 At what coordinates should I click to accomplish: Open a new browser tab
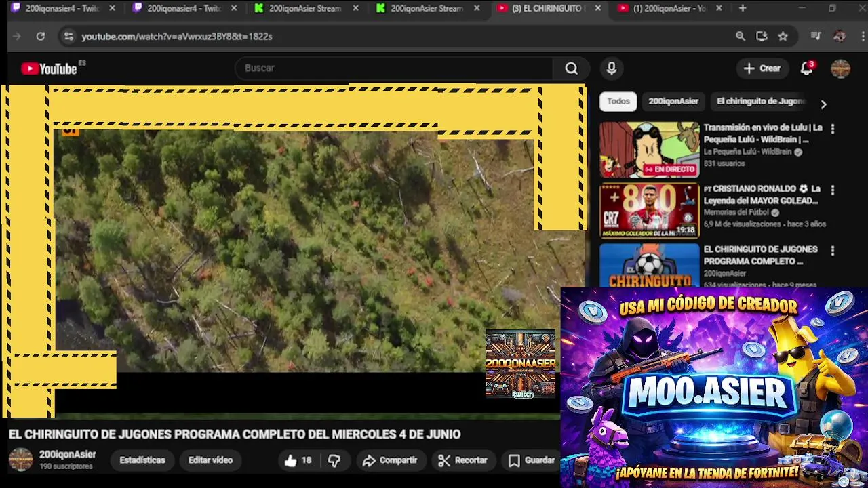743,9
